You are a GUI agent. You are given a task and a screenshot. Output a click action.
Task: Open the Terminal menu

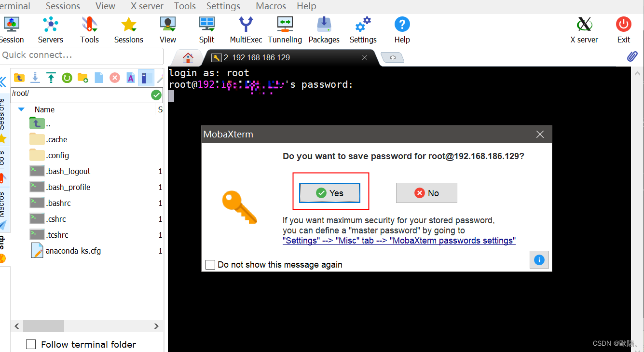[x=14, y=6]
